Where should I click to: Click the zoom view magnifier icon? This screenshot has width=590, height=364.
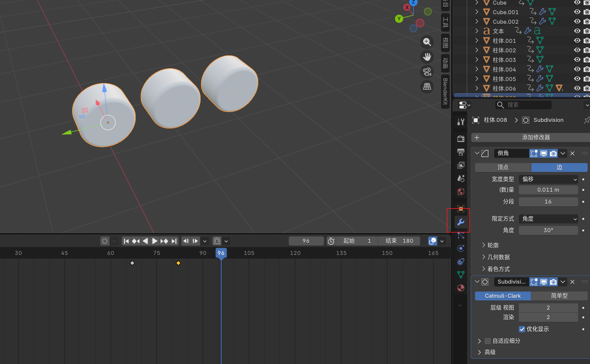(427, 42)
